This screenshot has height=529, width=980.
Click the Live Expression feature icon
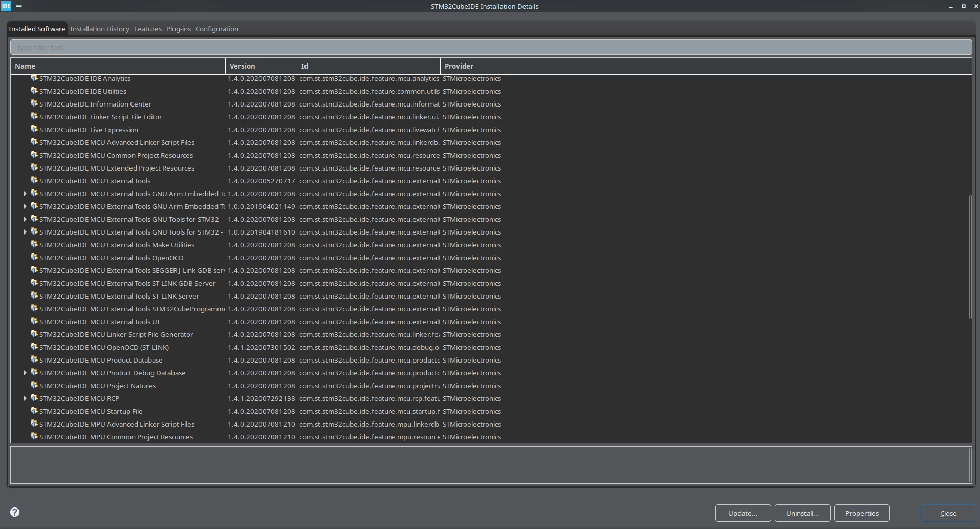34,130
